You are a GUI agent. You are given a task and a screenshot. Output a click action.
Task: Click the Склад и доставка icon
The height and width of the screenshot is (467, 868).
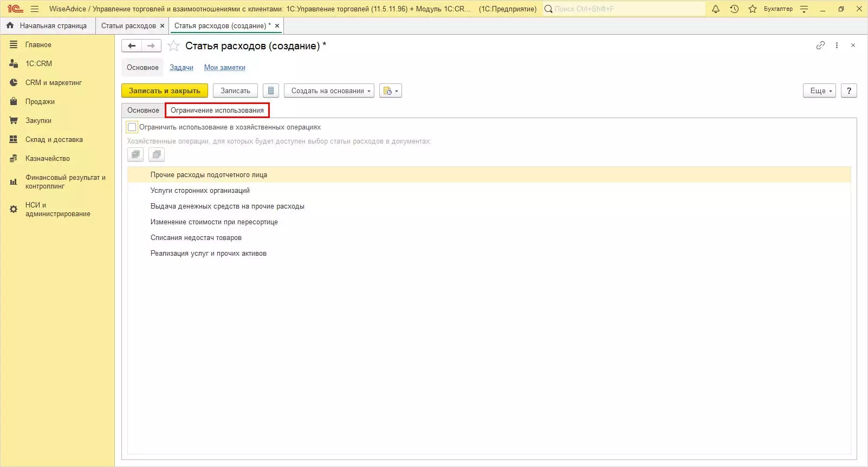click(14, 139)
